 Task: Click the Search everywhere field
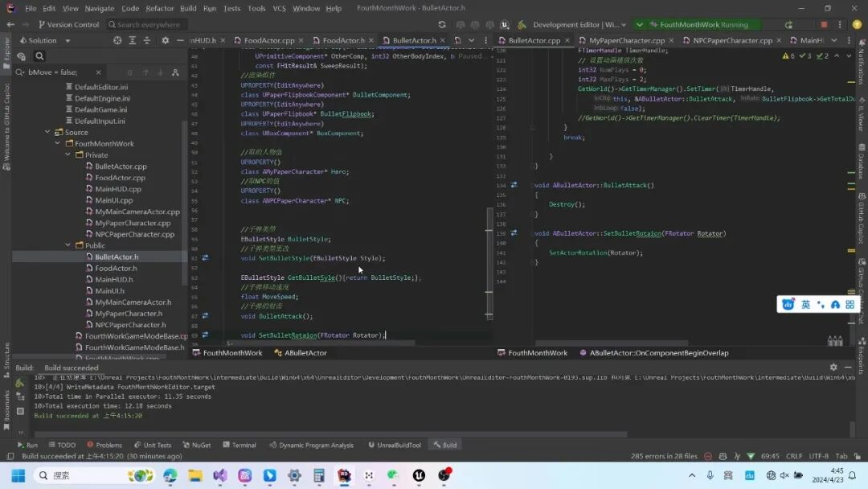[x=148, y=24]
